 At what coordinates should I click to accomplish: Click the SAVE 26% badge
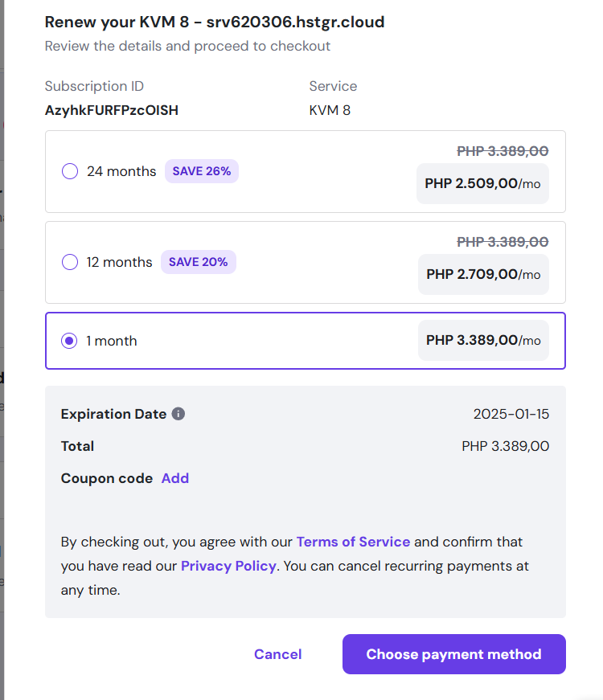click(202, 171)
